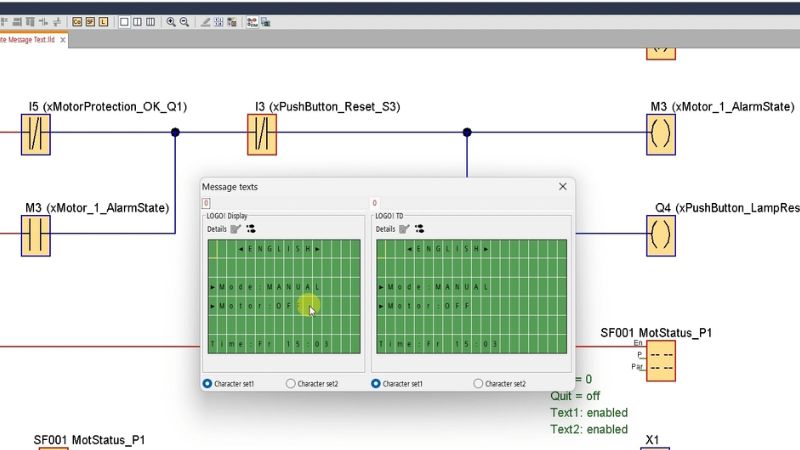Select the I3 xPushButton_Reset_S3 contact block
Image resolution: width=800 pixels, height=450 pixels.
click(x=262, y=134)
